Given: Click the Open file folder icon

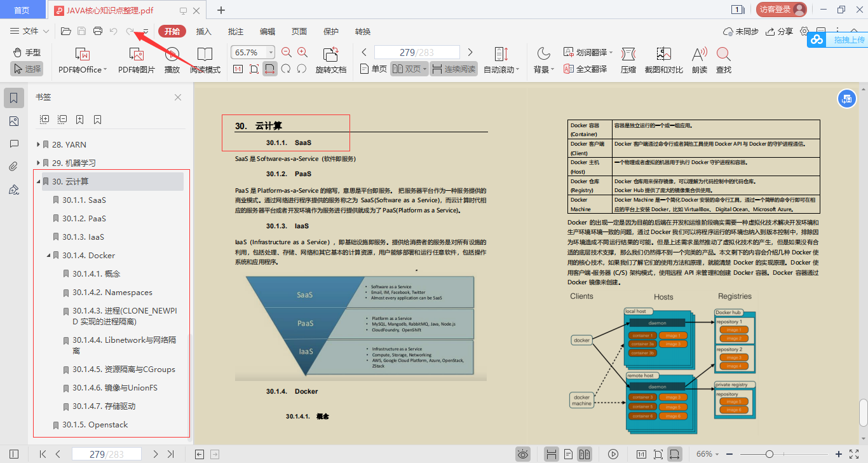Looking at the screenshot, I should click(x=65, y=31).
